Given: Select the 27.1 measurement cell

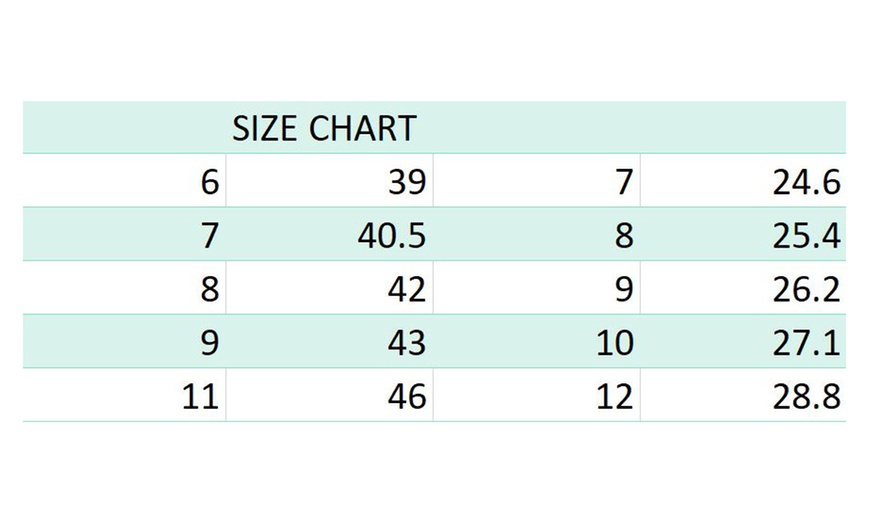Looking at the screenshot, I should click(806, 343).
